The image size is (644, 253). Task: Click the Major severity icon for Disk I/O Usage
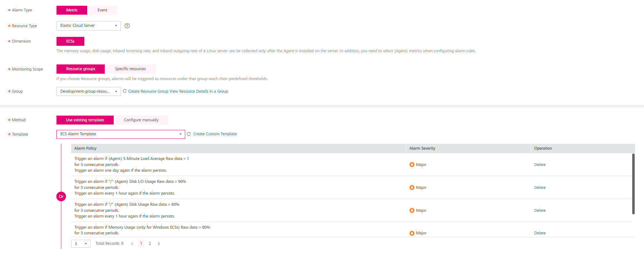412,188
